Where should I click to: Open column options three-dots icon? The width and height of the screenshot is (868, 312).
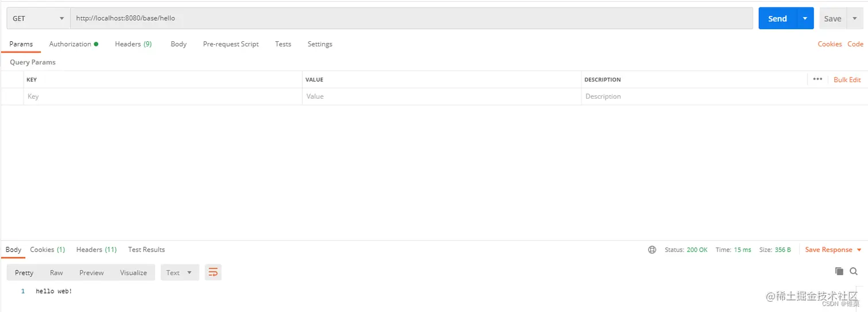pyautogui.click(x=817, y=79)
